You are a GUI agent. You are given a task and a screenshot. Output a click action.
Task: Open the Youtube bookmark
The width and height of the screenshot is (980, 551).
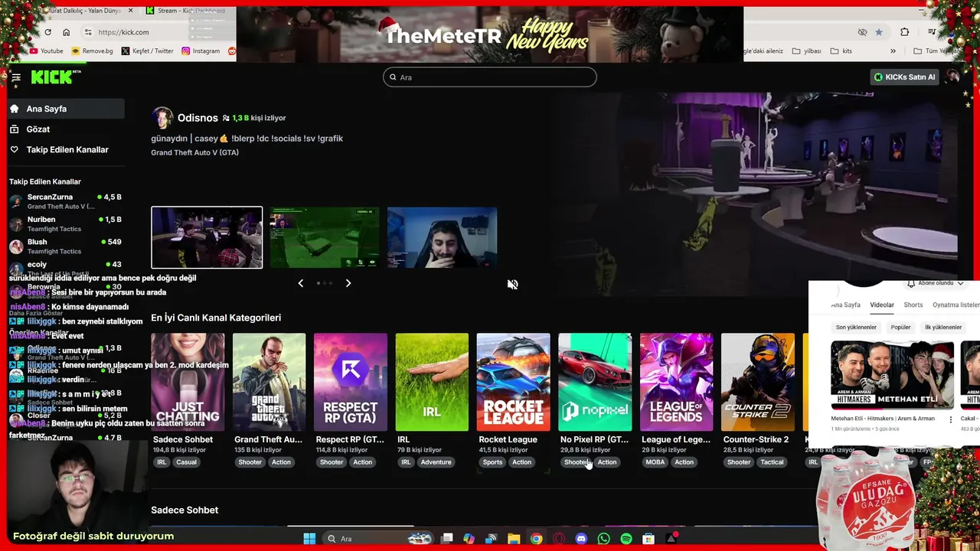coord(47,51)
